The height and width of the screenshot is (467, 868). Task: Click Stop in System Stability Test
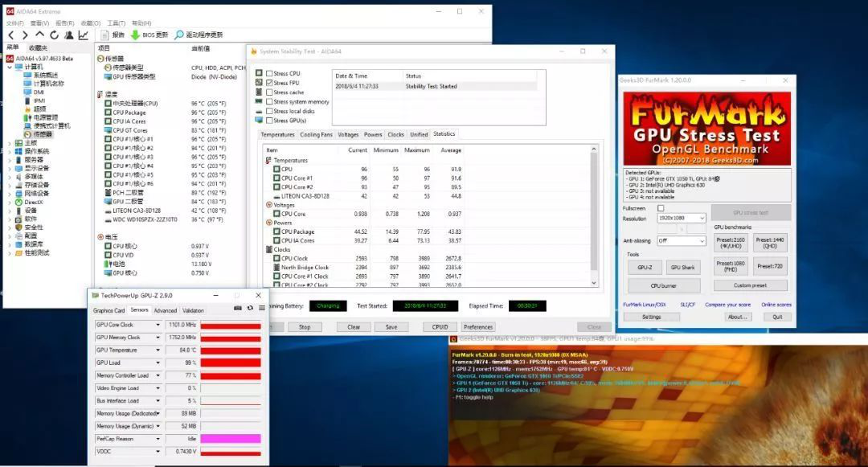(305, 327)
